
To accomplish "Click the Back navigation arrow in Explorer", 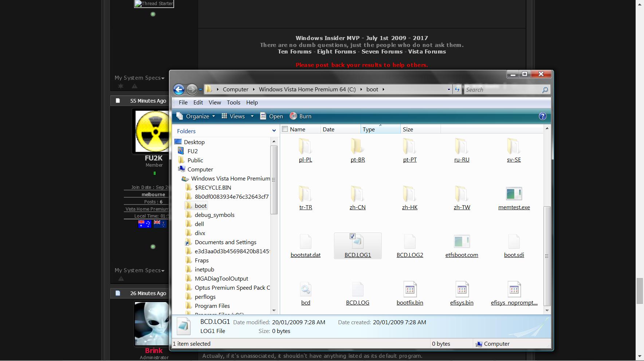I will pos(179,89).
